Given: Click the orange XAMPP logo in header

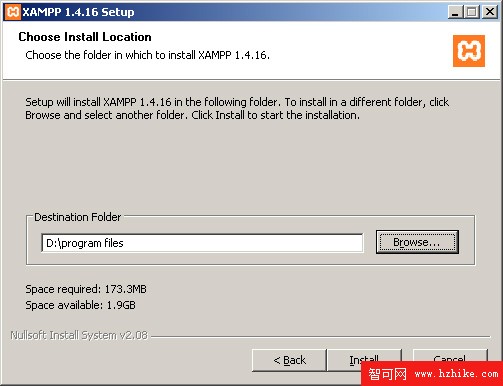Looking at the screenshot, I should 469,51.
